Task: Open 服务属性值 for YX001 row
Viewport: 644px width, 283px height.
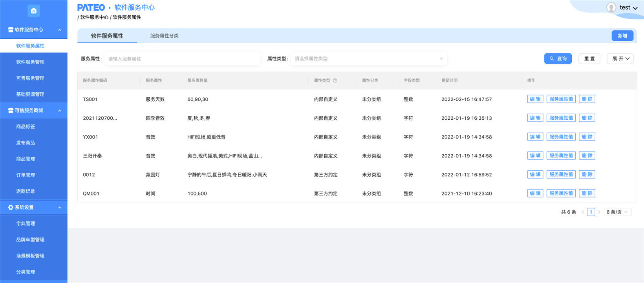Action: click(561, 137)
